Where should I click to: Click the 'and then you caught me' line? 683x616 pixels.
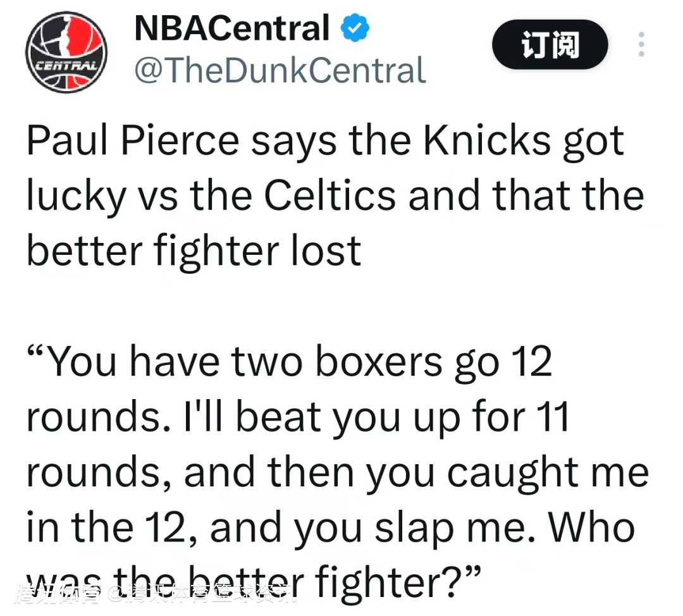(416, 473)
